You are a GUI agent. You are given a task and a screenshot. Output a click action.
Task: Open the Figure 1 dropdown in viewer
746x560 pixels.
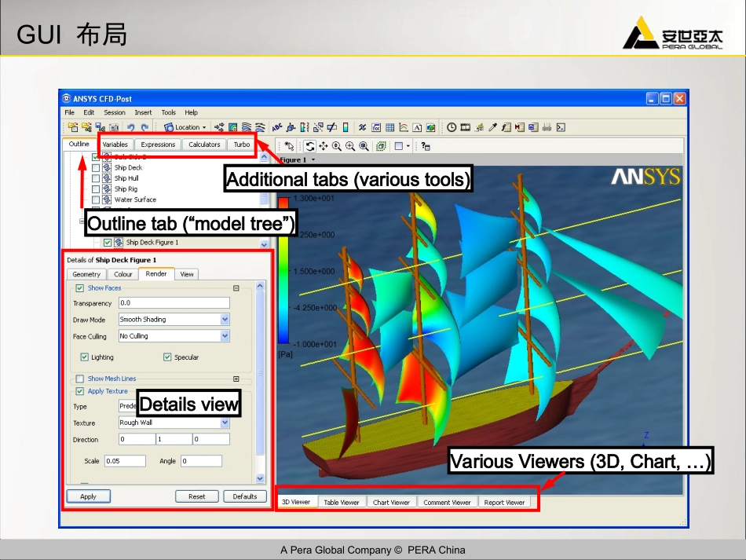tap(313, 160)
